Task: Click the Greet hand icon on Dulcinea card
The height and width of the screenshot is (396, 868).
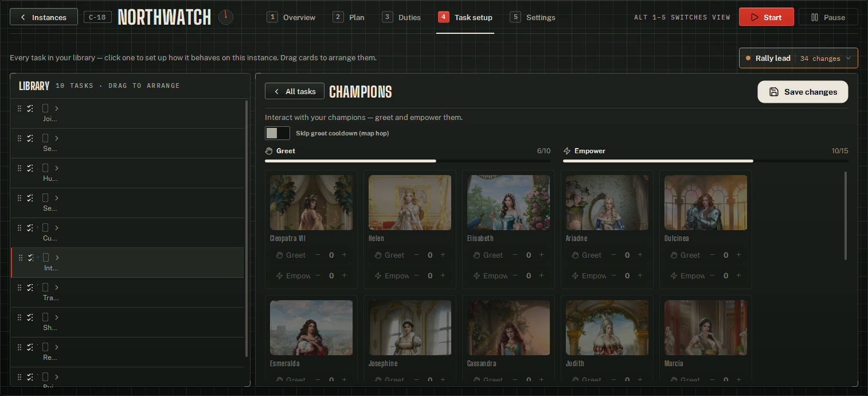Action: [674, 255]
